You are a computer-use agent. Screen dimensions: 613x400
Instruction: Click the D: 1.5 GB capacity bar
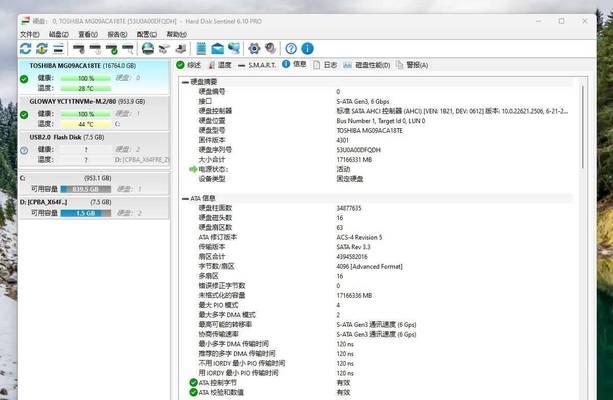point(86,213)
